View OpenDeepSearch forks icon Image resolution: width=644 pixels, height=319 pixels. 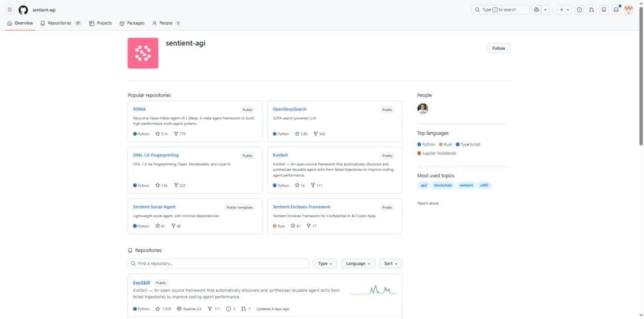click(x=316, y=134)
